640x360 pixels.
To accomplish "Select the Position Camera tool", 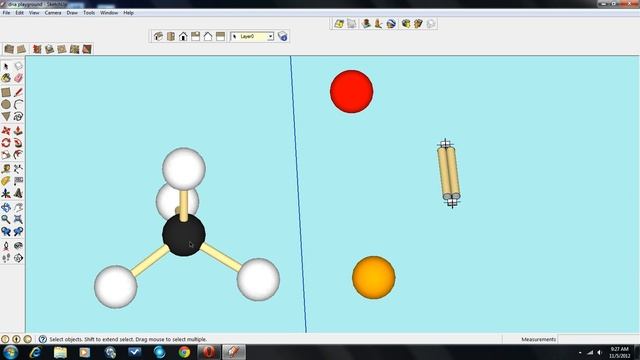I will [x=6, y=246].
